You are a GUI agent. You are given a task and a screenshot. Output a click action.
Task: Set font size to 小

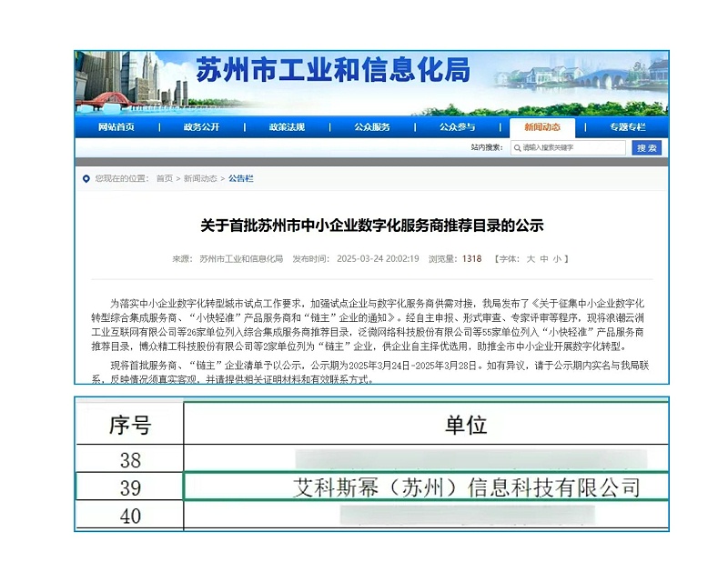click(x=557, y=259)
